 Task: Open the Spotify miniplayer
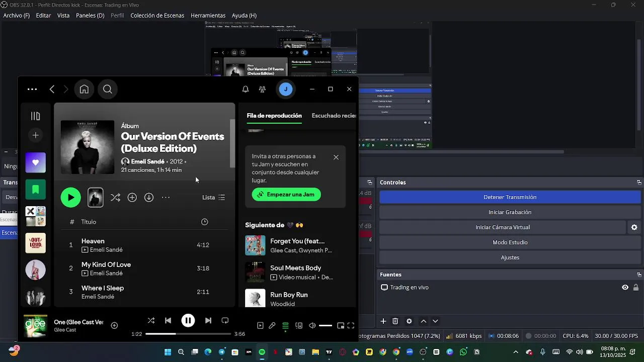pos(341,326)
